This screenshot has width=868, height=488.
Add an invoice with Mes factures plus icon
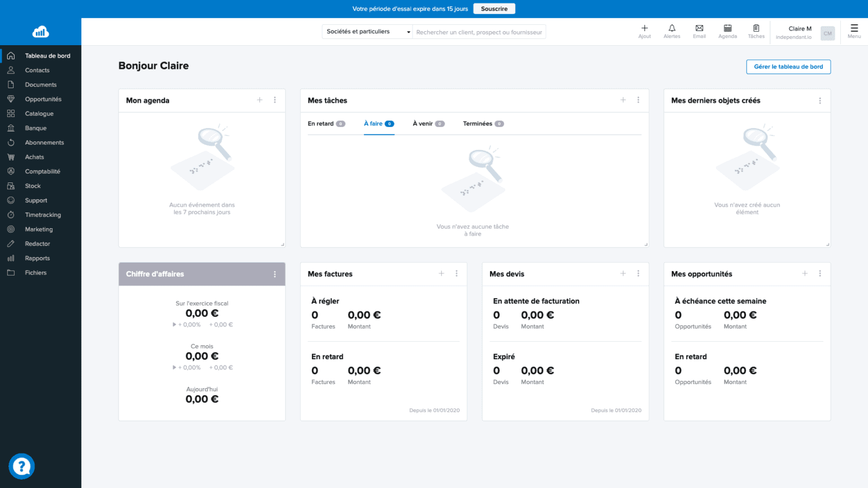pyautogui.click(x=441, y=273)
